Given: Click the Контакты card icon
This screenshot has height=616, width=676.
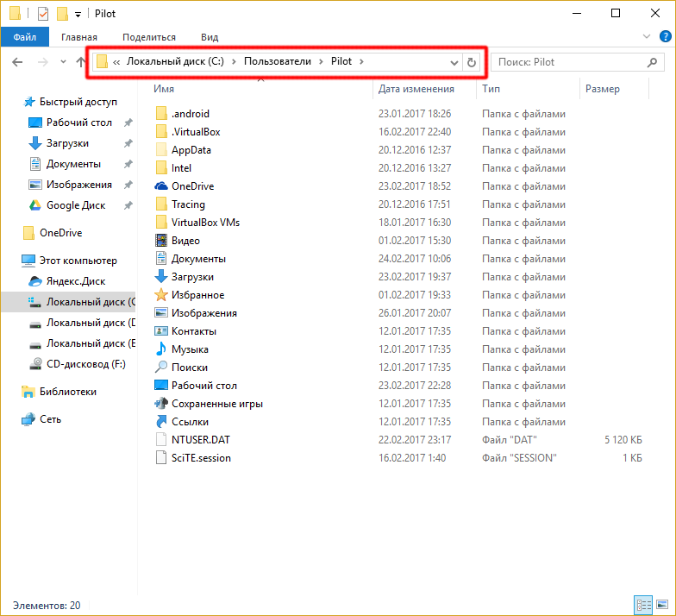Looking at the screenshot, I should pos(160,331).
